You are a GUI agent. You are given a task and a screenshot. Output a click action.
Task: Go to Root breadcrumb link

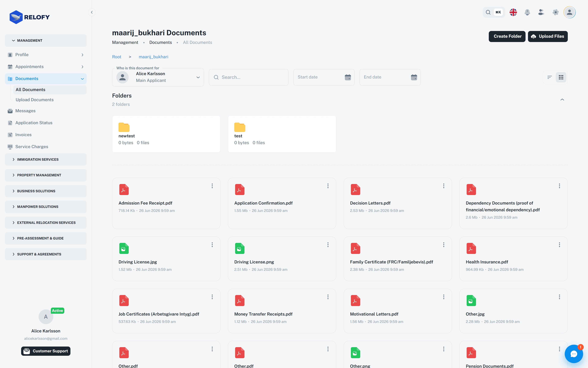click(117, 57)
